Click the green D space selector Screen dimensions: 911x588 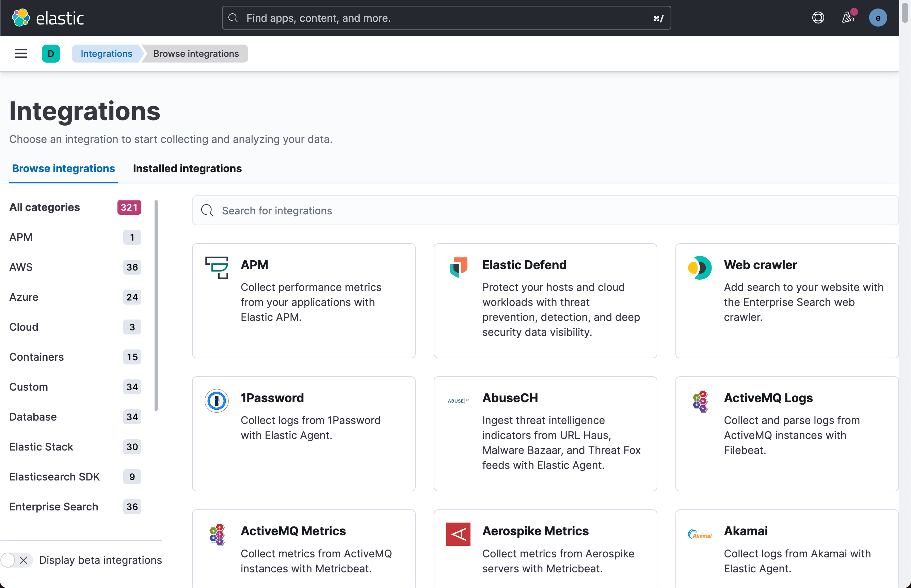(50, 53)
